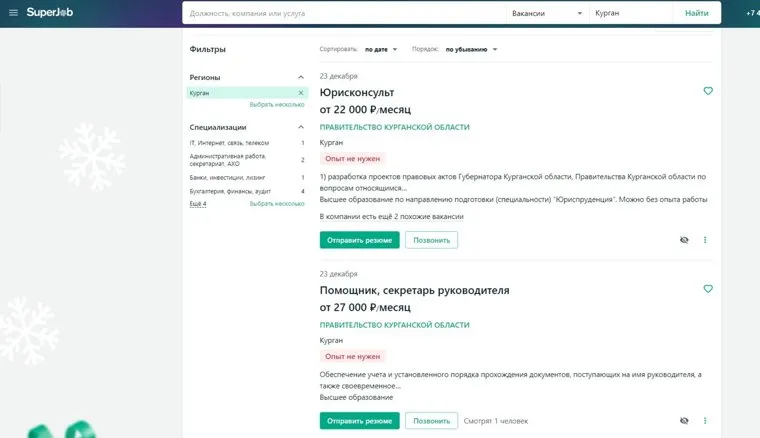Viewport: 760px width, 438px height.
Task: Send resume for the Юрисконсульт vacancy
Action: pyautogui.click(x=359, y=240)
